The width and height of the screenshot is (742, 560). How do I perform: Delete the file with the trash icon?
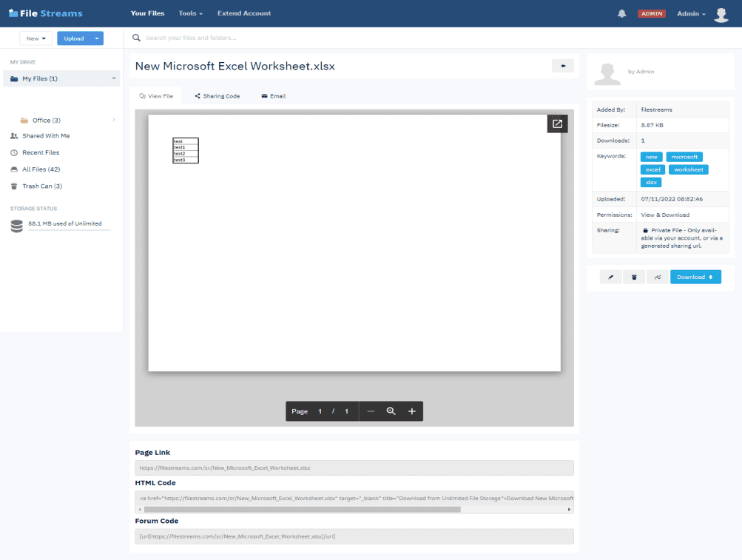point(634,277)
